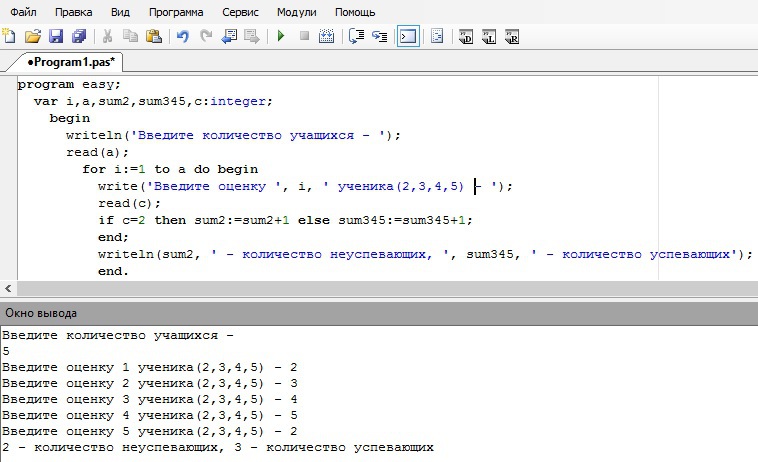Click the New file icon
The image size is (758, 462).
10,37
